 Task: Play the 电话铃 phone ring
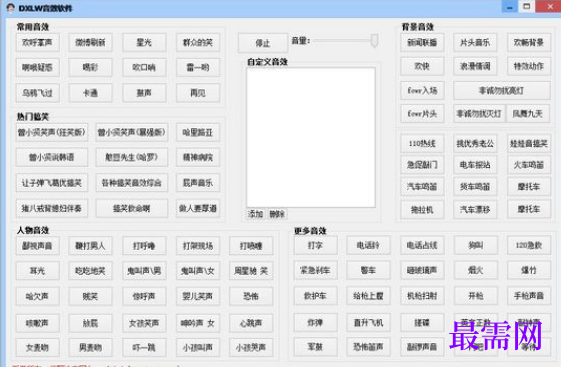click(x=368, y=245)
